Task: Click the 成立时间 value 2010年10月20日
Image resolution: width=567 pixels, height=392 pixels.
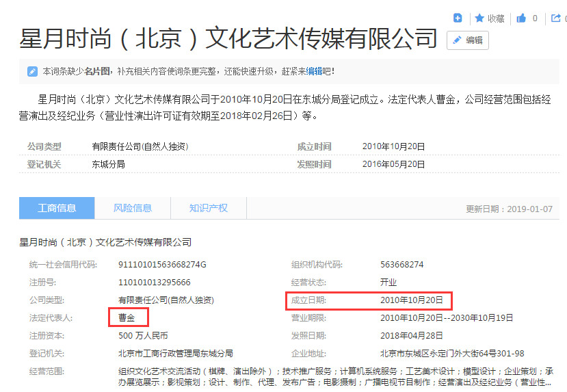Action: point(393,146)
